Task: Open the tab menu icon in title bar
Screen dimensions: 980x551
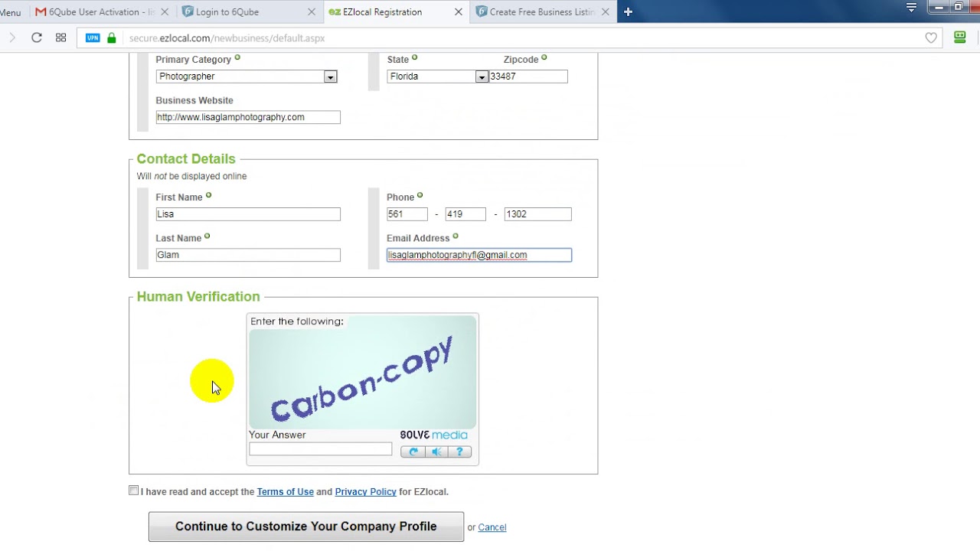Action: click(x=911, y=8)
